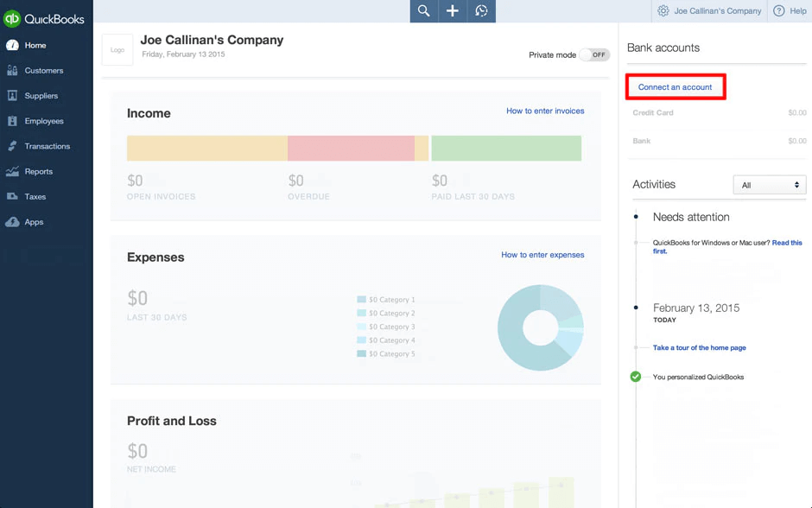Screen dimensions: 812x508
Task: Open the Suppliers section
Action: click(41, 96)
